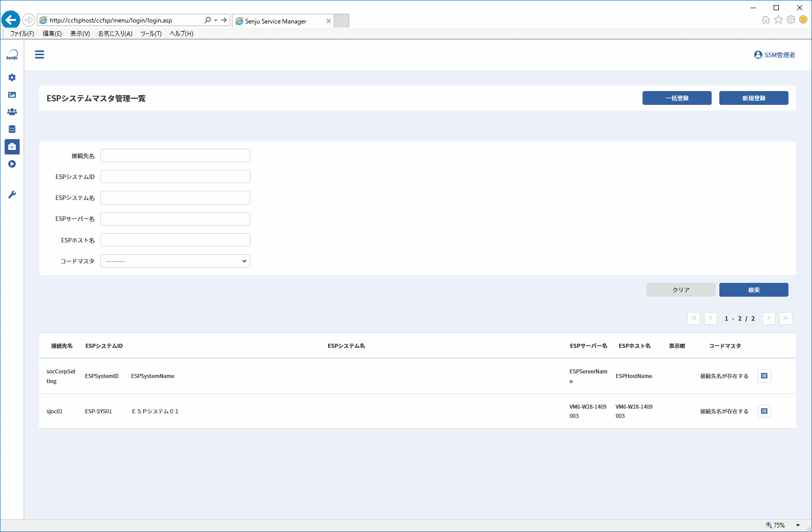Click the クリア button
812x532 pixels.
681,290
